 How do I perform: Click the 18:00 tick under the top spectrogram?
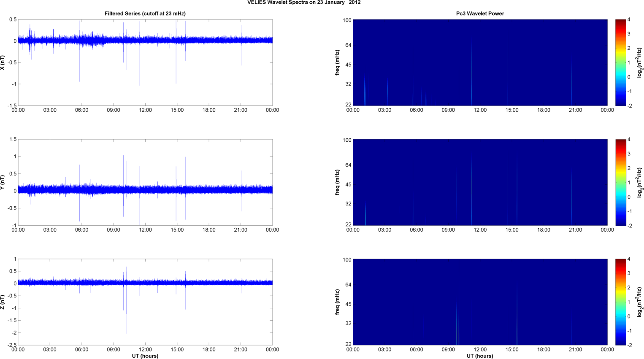pyautogui.click(x=544, y=110)
